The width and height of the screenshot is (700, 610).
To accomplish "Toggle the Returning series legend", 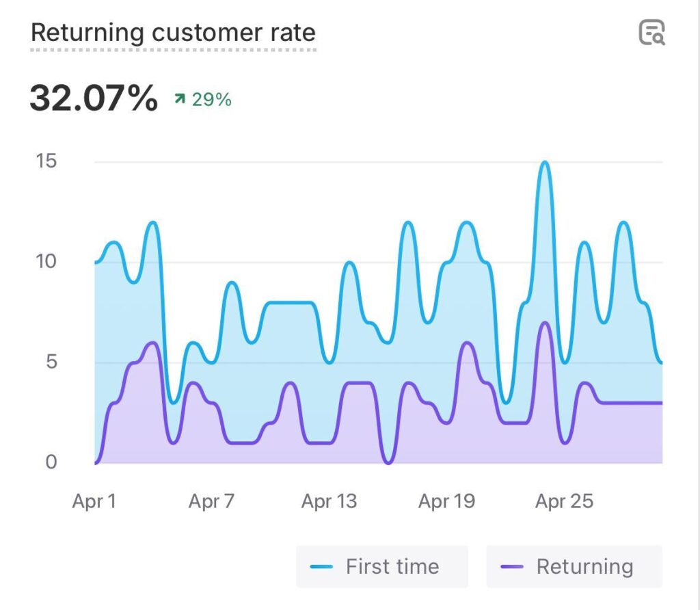I will 574,566.
